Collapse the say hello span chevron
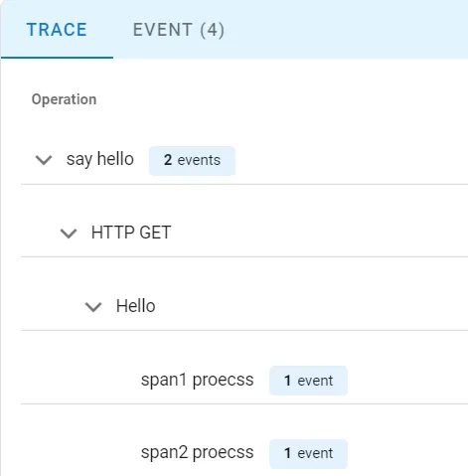468x476 pixels. coord(44,160)
